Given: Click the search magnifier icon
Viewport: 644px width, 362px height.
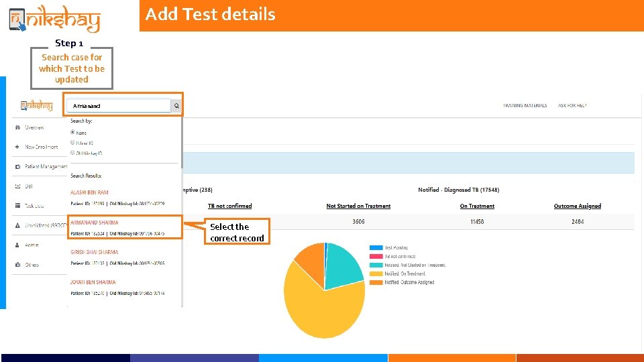Looking at the screenshot, I should click(x=176, y=106).
